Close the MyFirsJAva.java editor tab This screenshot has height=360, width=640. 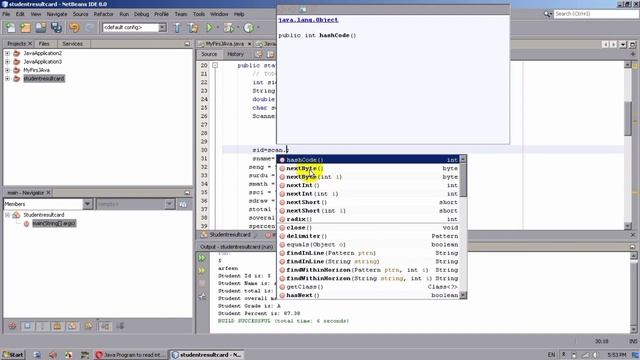click(249, 44)
